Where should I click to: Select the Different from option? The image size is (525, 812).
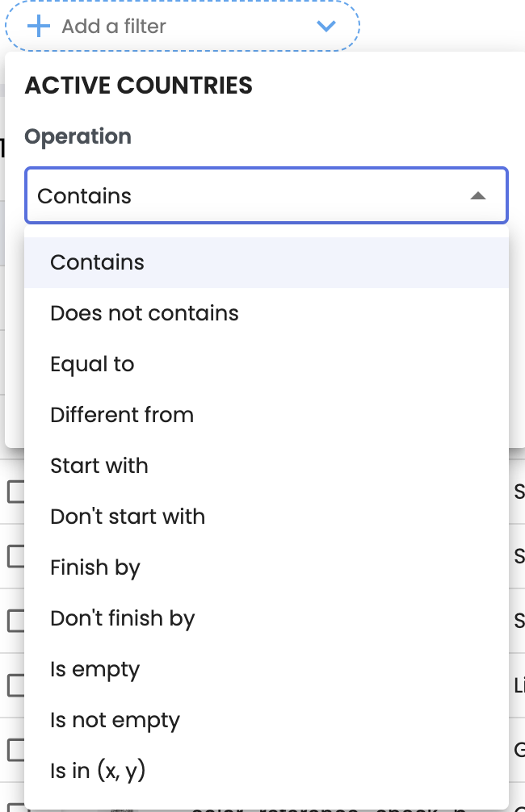pyautogui.click(x=122, y=415)
